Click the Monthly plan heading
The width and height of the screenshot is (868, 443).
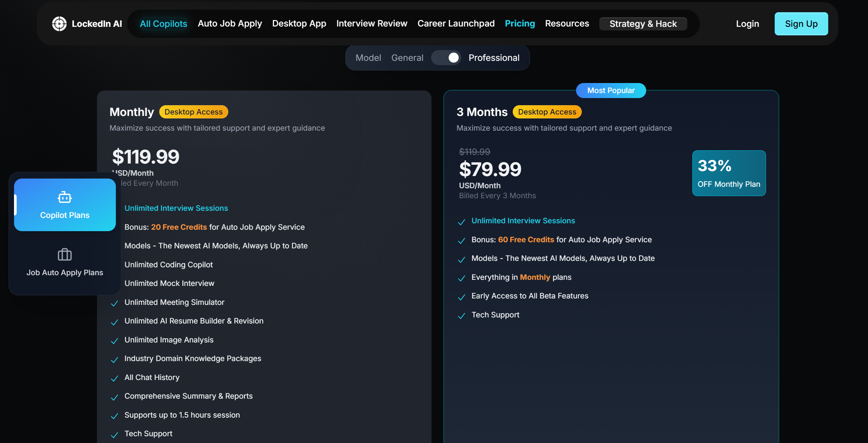132,112
